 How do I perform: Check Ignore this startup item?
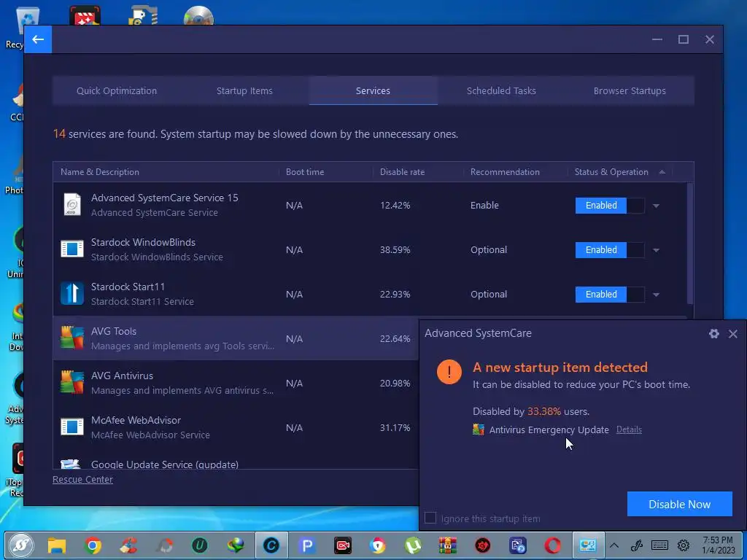430,518
